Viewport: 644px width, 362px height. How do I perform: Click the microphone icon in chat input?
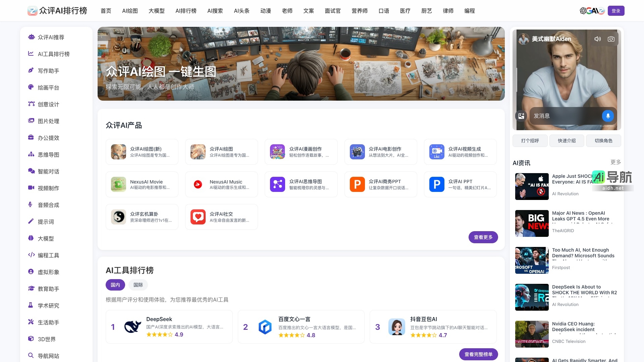pyautogui.click(x=608, y=116)
